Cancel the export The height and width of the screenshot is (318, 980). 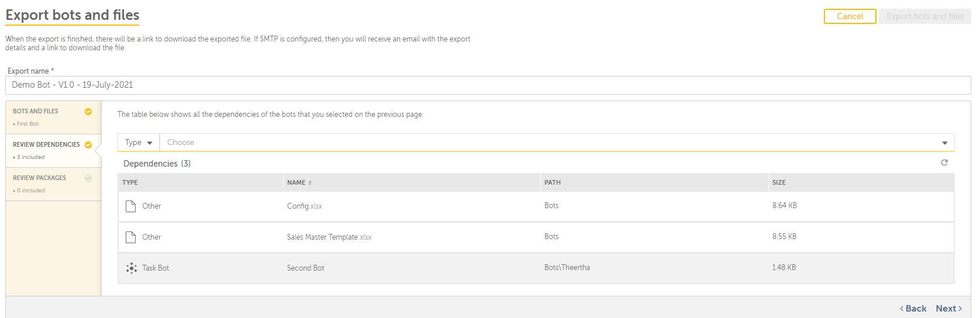(850, 16)
